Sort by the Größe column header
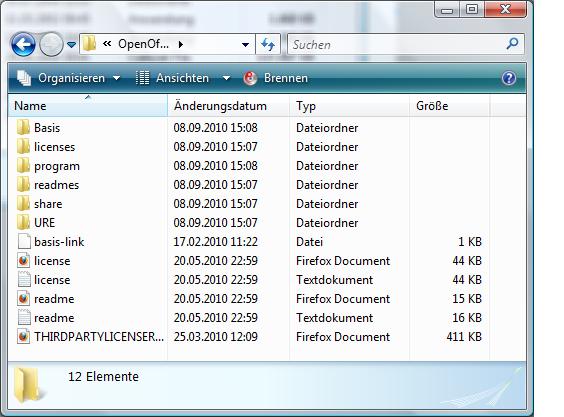The width and height of the screenshot is (564, 417). click(449, 106)
